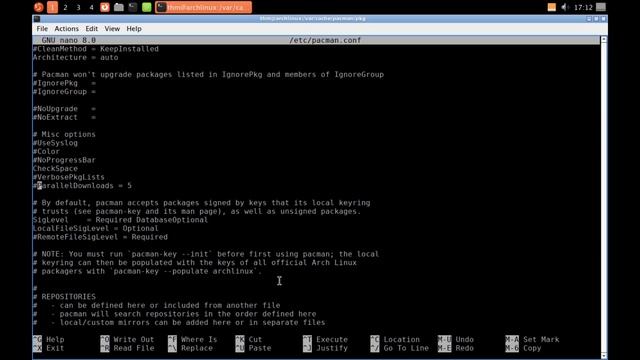Click the 'M-E Redo' shortcut label
The height and width of the screenshot is (360, 640).
point(456,348)
